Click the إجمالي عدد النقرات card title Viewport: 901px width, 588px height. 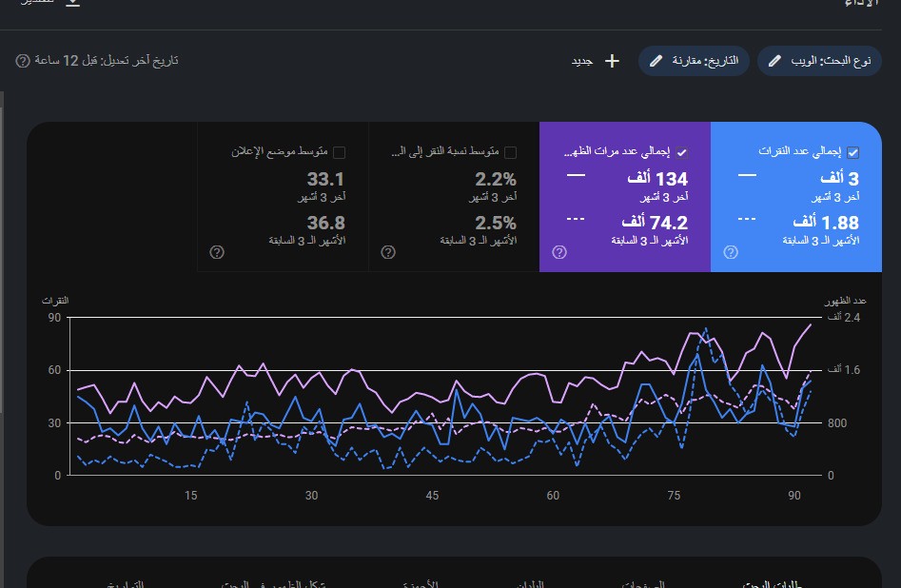(x=800, y=151)
